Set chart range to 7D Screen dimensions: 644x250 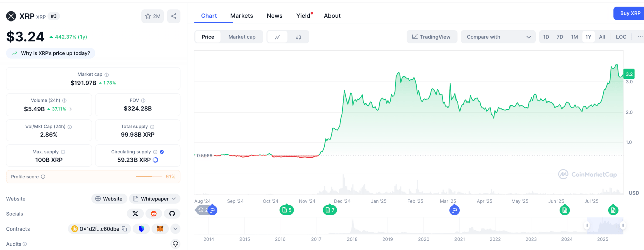560,37
